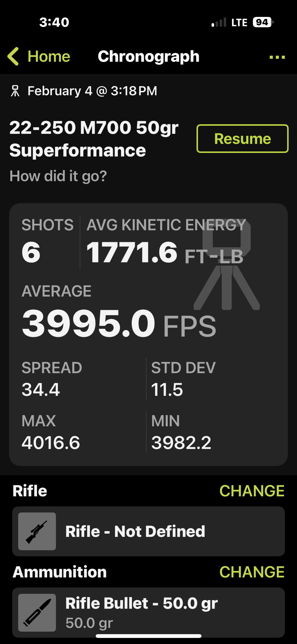This screenshot has height=644, width=297.
Task: Change the selected rifle
Action: coord(252,491)
